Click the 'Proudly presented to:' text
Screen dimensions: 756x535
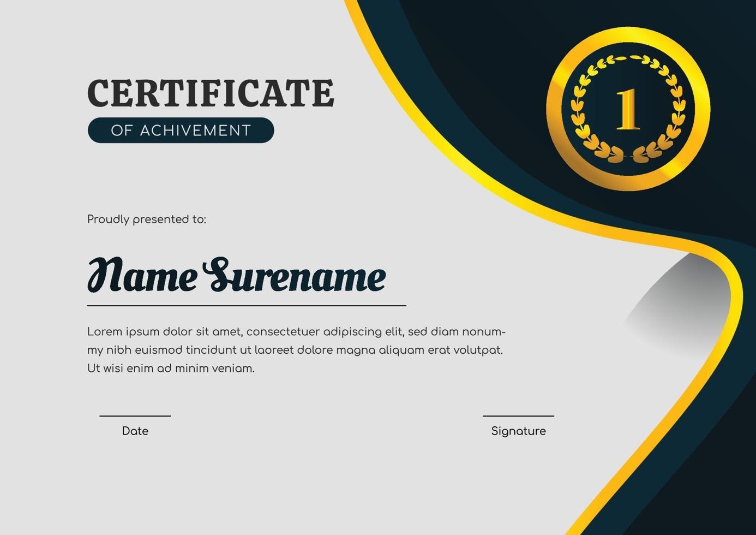point(147,219)
